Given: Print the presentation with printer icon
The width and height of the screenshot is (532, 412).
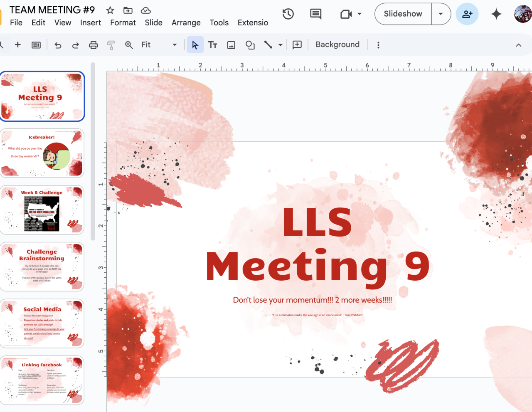Looking at the screenshot, I should [94, 45].
